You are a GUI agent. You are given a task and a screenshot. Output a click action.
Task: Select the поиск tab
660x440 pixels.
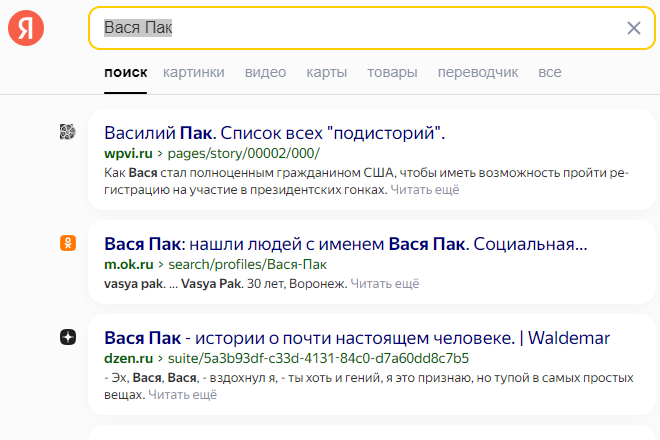[125, 72]
